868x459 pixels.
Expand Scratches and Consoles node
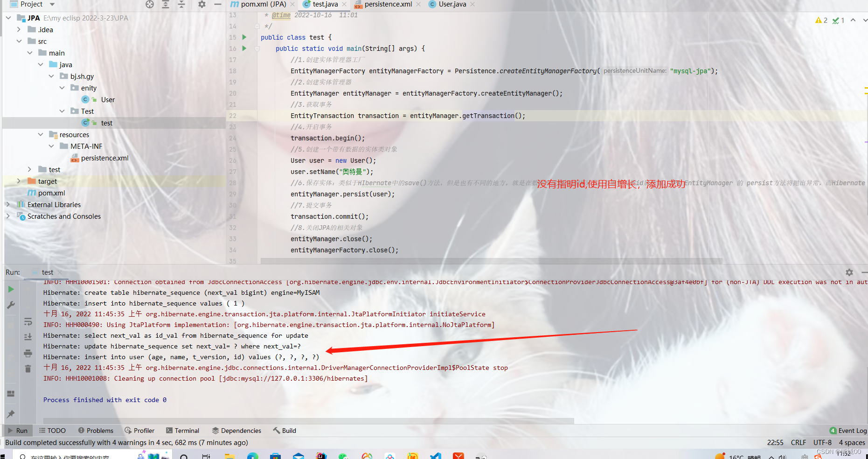pos(8,216)
